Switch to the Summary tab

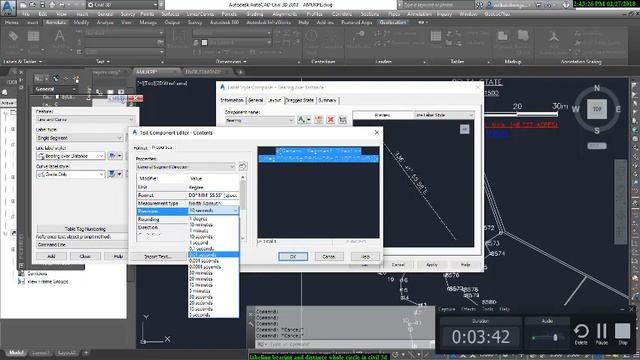(x=327, y=100)
